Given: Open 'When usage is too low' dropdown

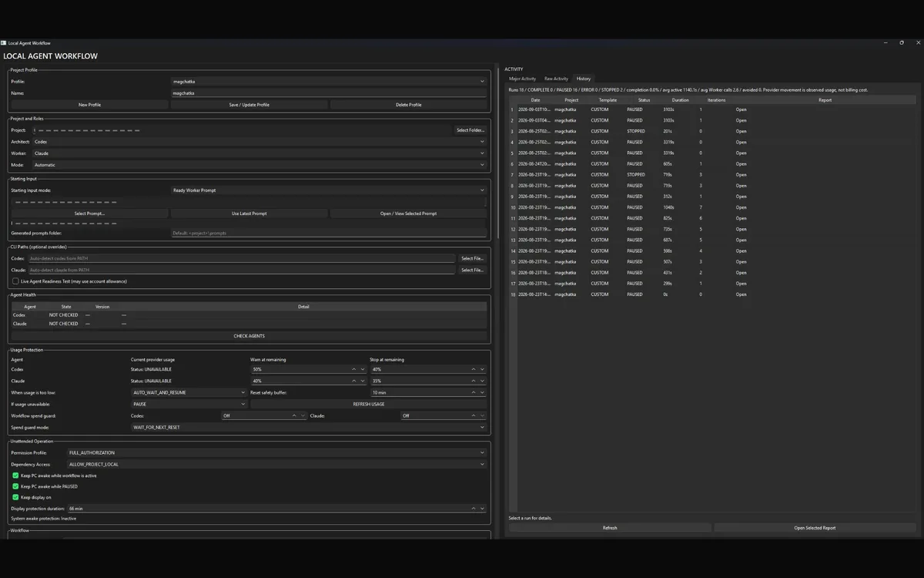Looking at the screenshot, I should click(189, 392).
